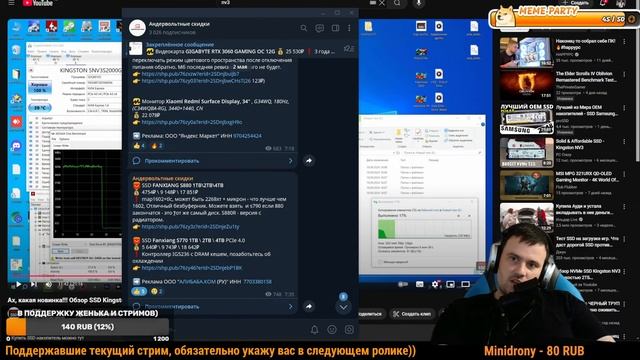Image resolution: width=640 pixels, height=360 pixels.
Task: Share the Xiaomi monitor post via arrow
Action: point(309,161)
